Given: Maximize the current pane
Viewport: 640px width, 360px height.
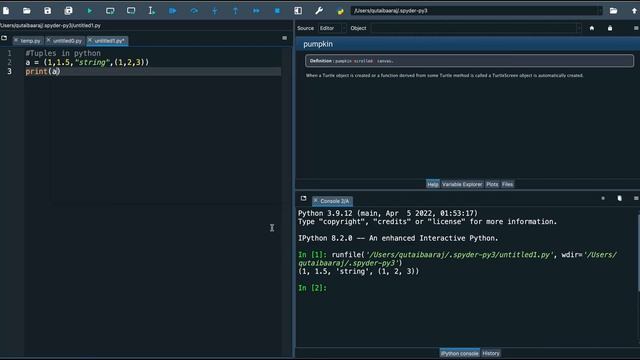Looking at the screenshot, I should click(x=298, y=11).
